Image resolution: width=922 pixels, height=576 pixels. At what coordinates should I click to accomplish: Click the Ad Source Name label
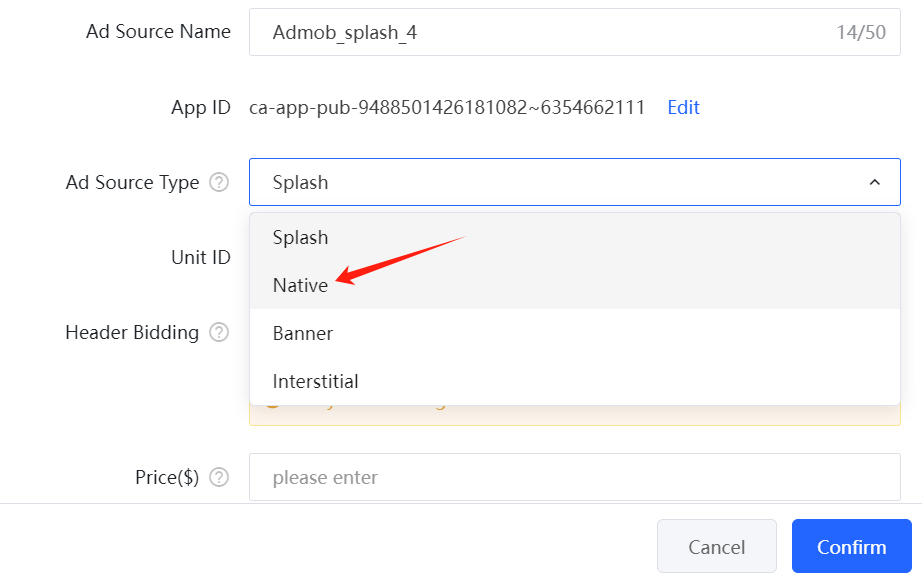point(158,32)
